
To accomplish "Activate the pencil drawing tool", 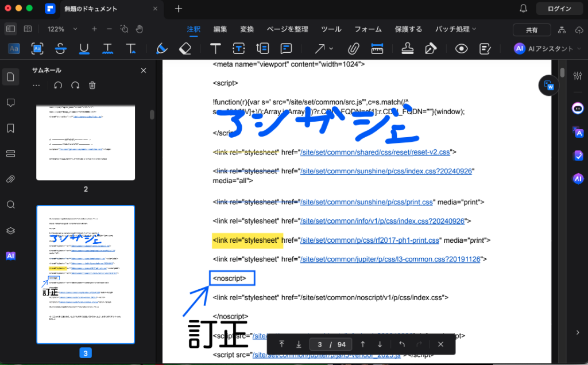I will click(161, 49).
